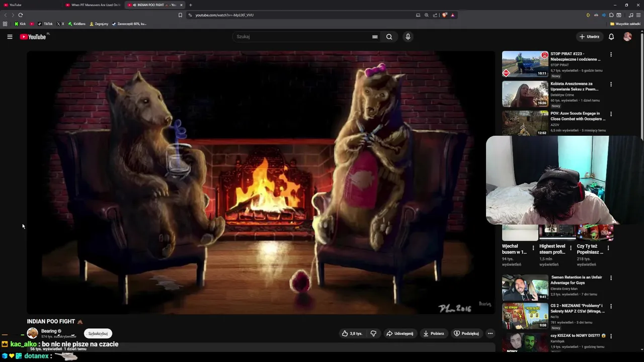Open options for Czy Ty też Popełniasz short
This screenshot has width=644, height=362.
tap(608, 248)
